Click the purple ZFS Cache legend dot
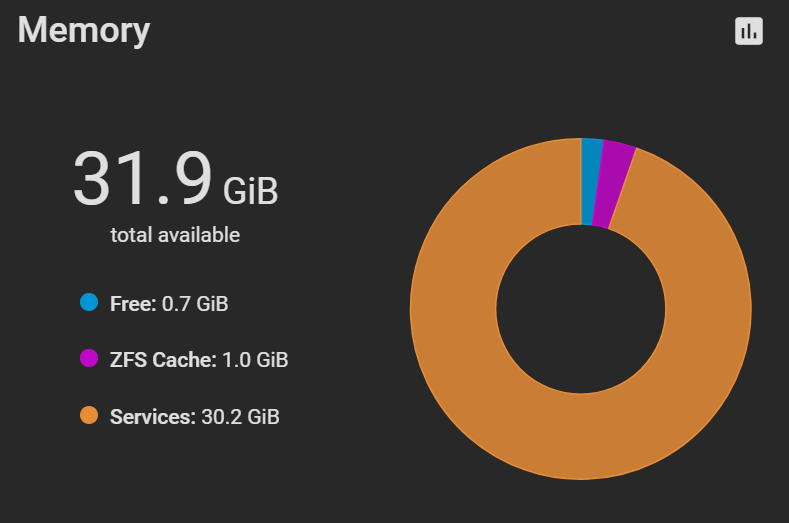The height and width of the screenshot is (523, 789). click(89, 359)
